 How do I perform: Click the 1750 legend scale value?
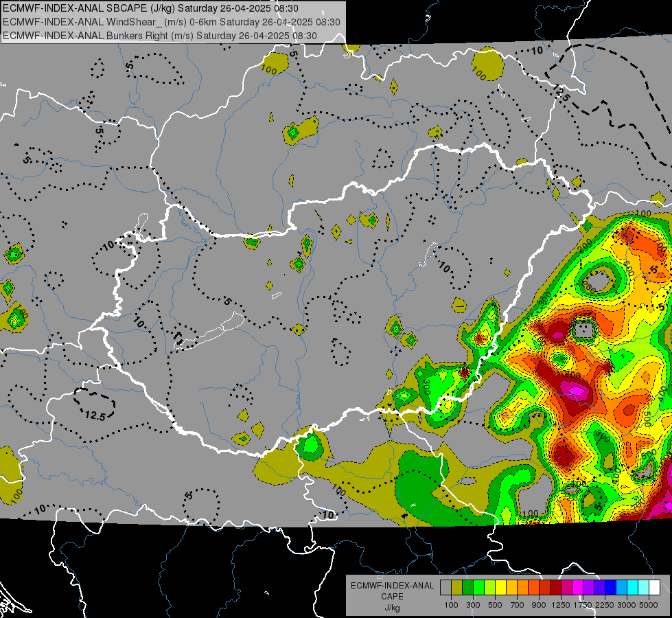coord(583,605)
